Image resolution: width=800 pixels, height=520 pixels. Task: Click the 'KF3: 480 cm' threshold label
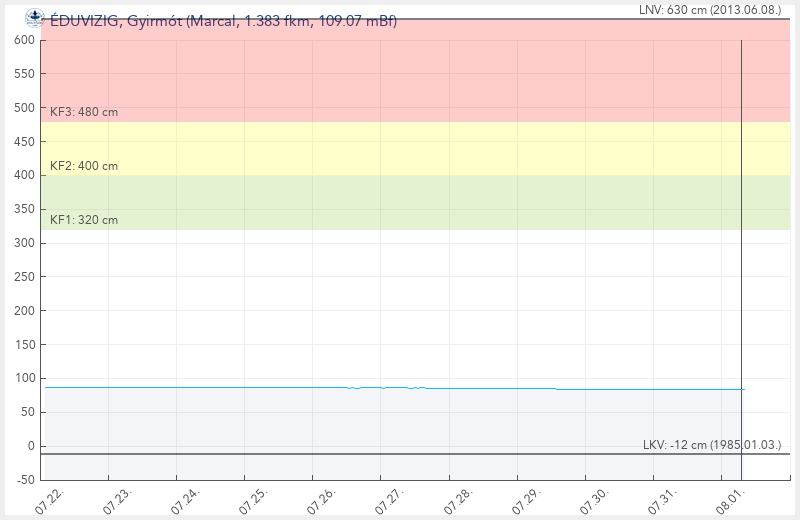pos(84,112)
